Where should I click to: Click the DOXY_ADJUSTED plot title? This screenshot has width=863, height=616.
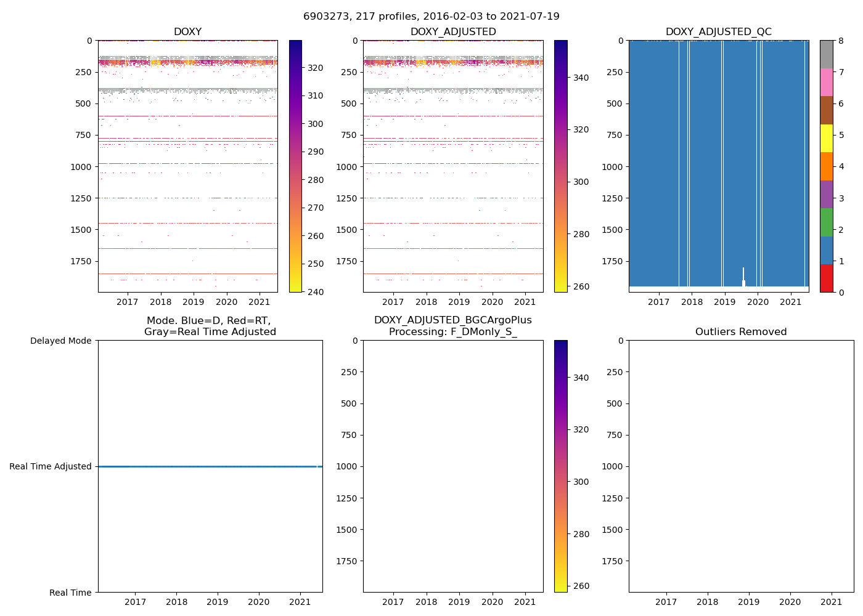pyautogui.click(x=453, y=32)
